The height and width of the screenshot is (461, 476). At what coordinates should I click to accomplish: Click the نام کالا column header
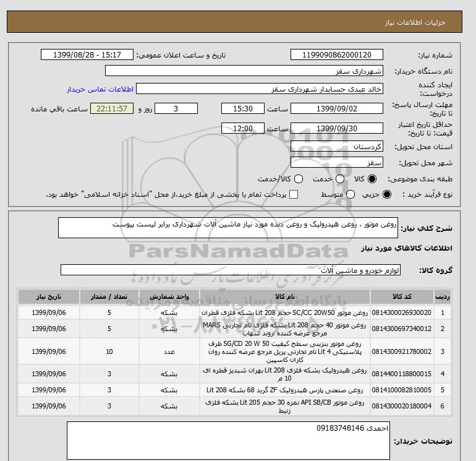click(285, 296)
